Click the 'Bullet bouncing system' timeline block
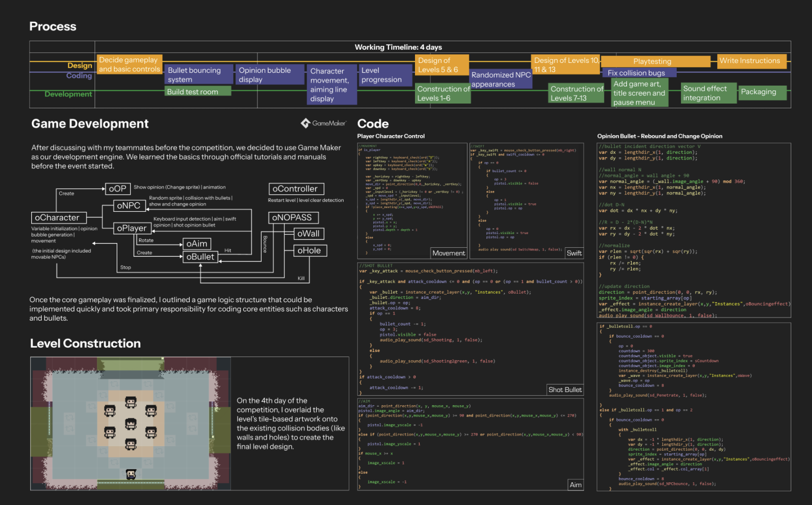This screenshot has height=505, width=812. pos(198,74)
